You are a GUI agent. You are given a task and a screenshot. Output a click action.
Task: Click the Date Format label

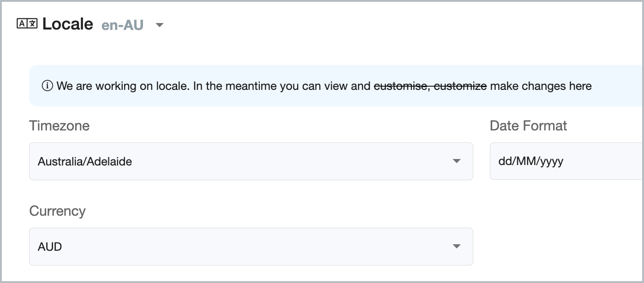[x=528, y=125]
